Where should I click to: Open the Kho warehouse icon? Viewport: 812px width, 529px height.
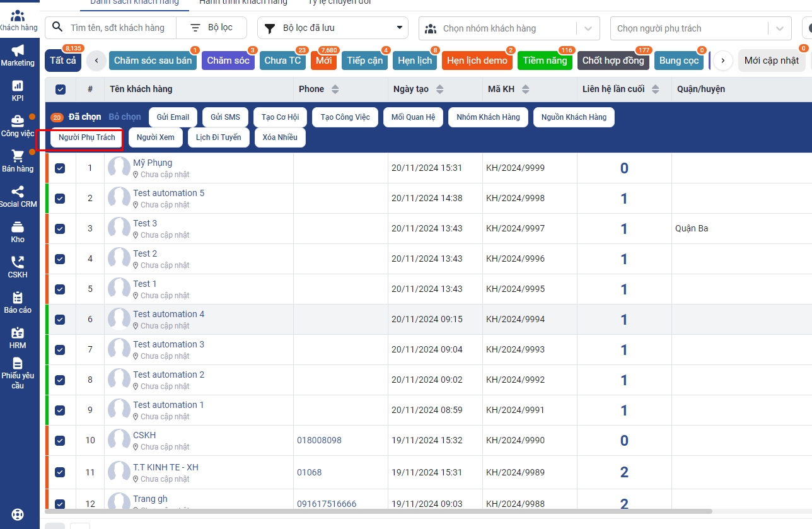(18, 228)
